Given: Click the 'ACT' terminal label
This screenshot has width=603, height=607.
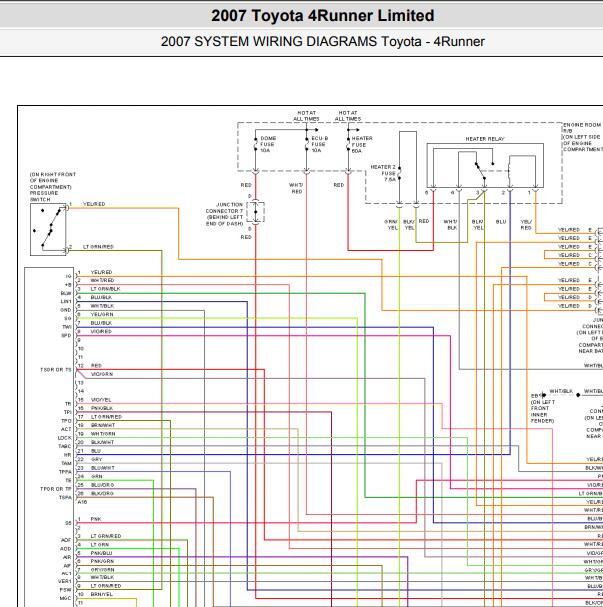Looking at the screenshot, I should click(x=66, y=429).
